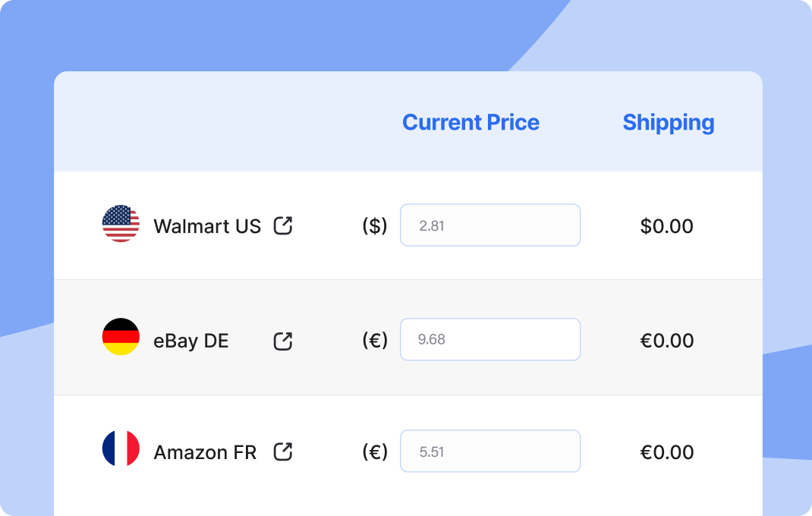Click the German flag icon
This screenshot has height=516, width=812.
121,337
